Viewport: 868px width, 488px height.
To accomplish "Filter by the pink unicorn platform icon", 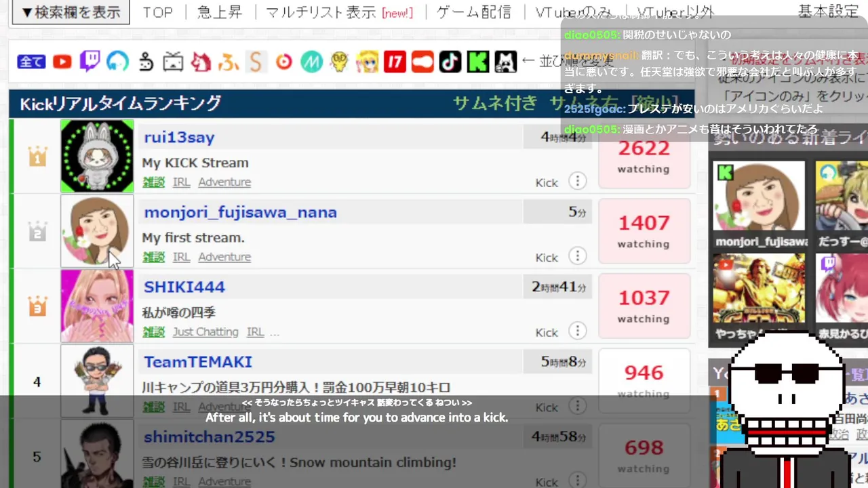I will pos(201,62).
